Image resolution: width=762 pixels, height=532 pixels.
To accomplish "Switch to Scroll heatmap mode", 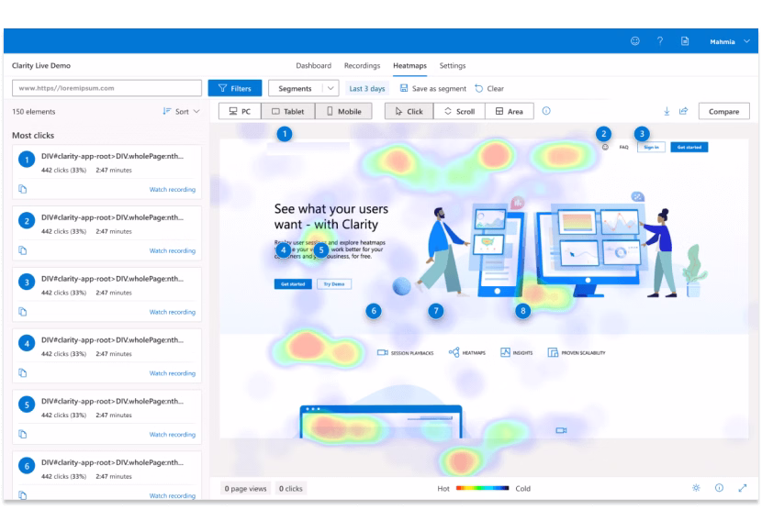I will coord(459,111).
